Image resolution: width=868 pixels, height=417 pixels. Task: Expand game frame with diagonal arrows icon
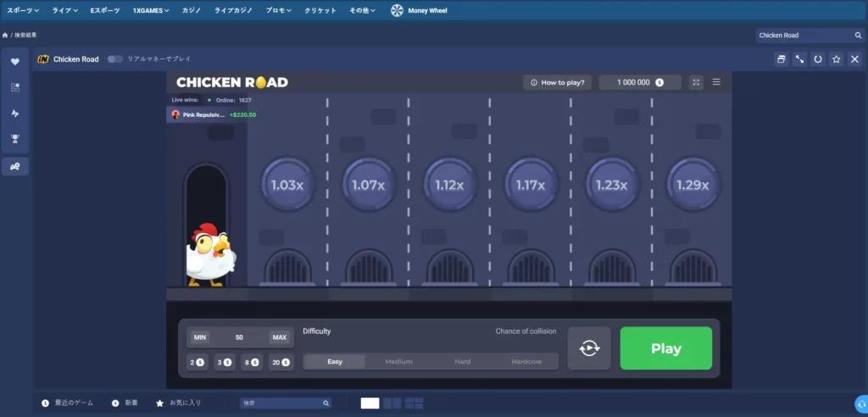point(799,59)
